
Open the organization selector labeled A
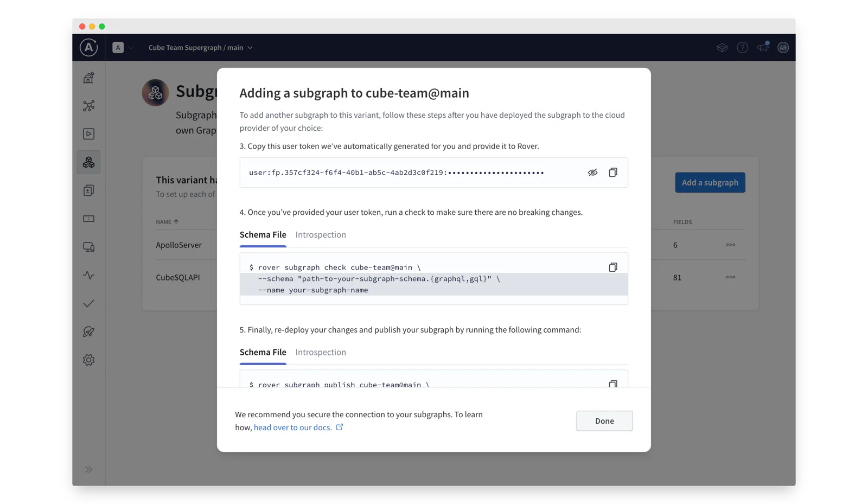pyautogui.click(x=123, y=47)
